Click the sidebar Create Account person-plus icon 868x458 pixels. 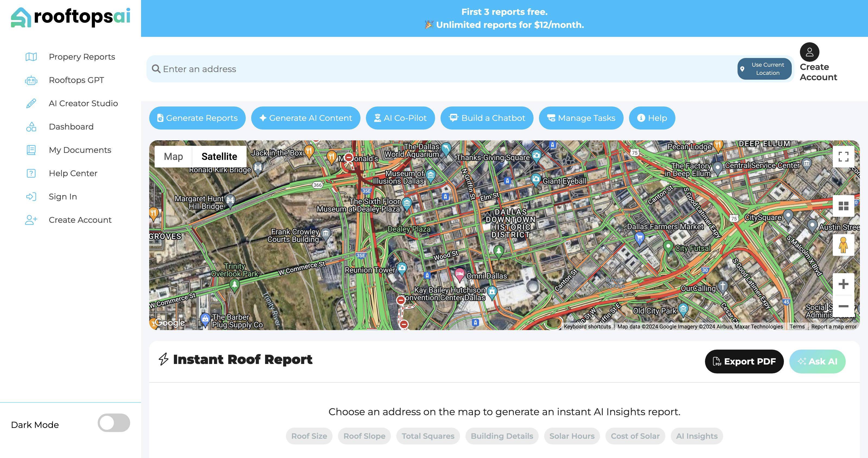coord(31,220)
